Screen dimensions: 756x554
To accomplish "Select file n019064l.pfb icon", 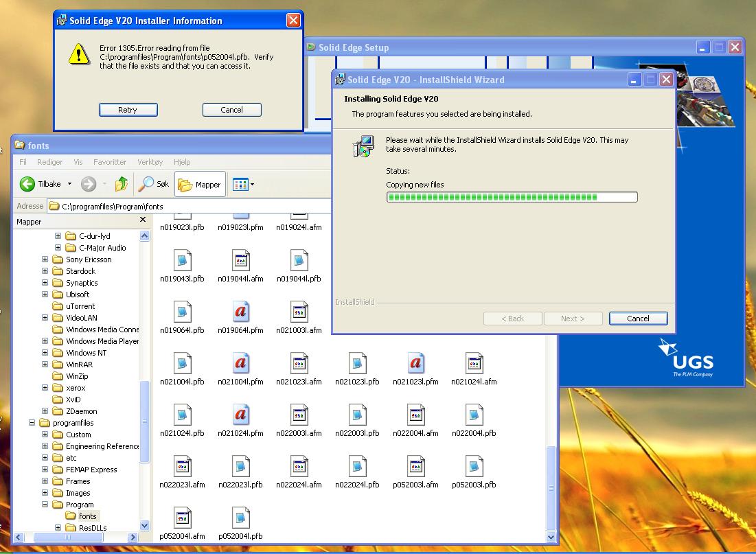I will 182,312.
